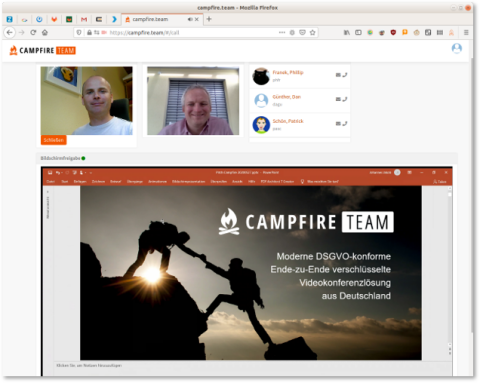Click the Teilen button in PowerPoint

click(440, 182)
